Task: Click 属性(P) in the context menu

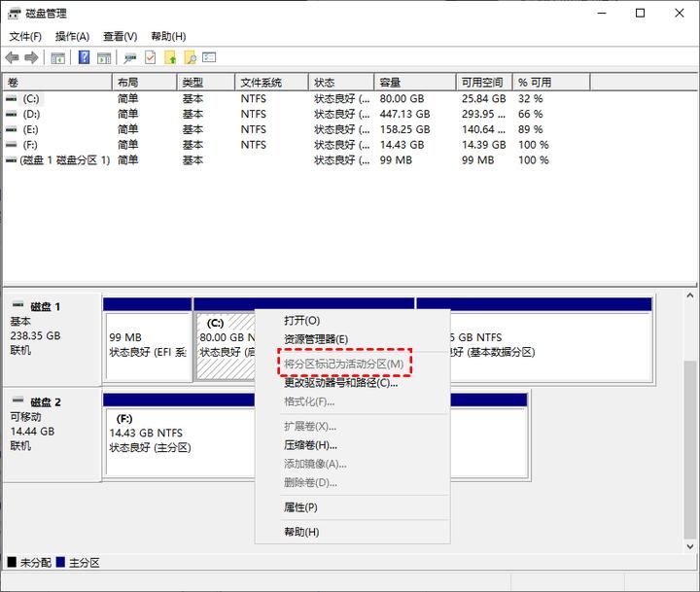Action: pos(300,507)
